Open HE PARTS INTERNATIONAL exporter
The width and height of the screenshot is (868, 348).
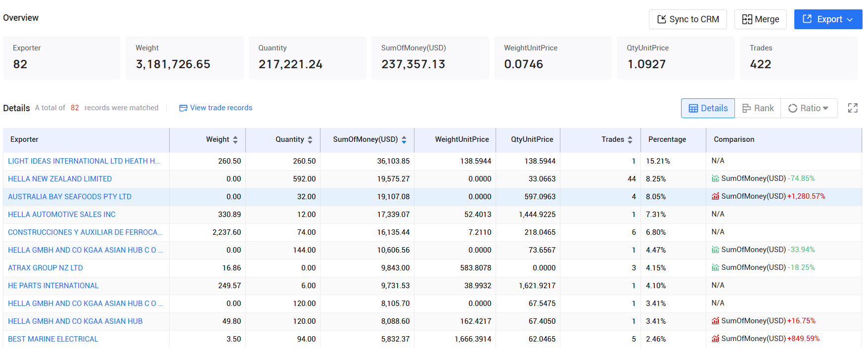53,286
